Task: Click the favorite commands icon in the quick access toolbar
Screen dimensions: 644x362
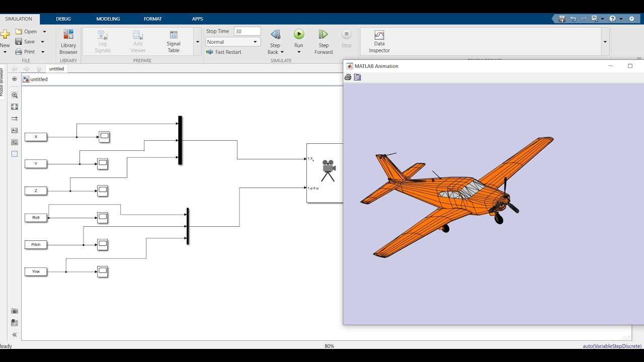Action: pyautogui.click(x=594, y=19)
